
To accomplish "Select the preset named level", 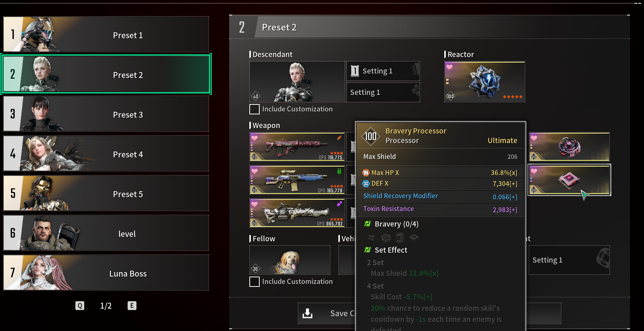I will pos(106,233).
